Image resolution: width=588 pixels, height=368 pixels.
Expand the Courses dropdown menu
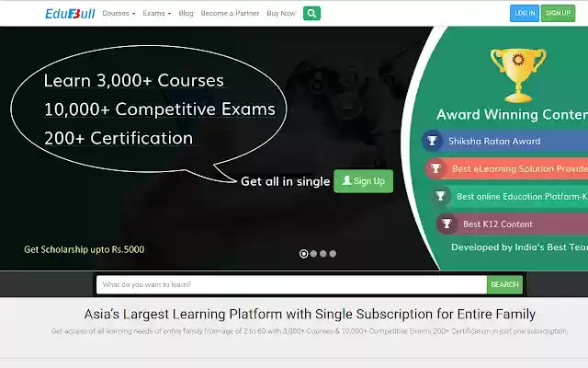[x=119, y=13]
